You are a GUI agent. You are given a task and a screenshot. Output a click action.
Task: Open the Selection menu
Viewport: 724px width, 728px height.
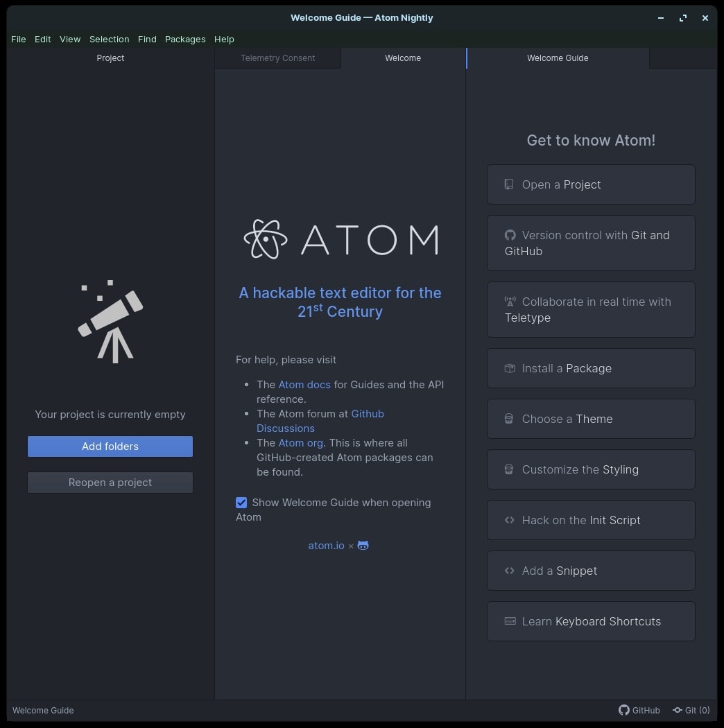(x=109, y=39)
